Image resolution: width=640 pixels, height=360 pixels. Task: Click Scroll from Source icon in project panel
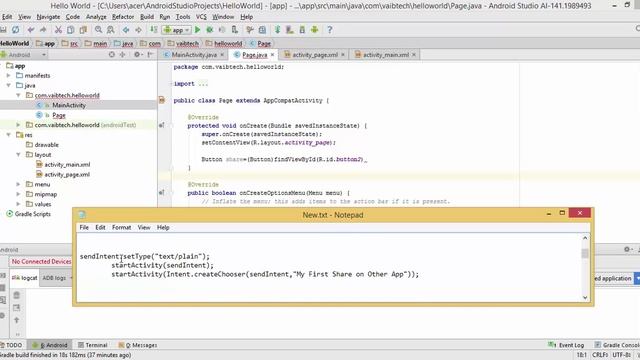[x=111, y=54]
